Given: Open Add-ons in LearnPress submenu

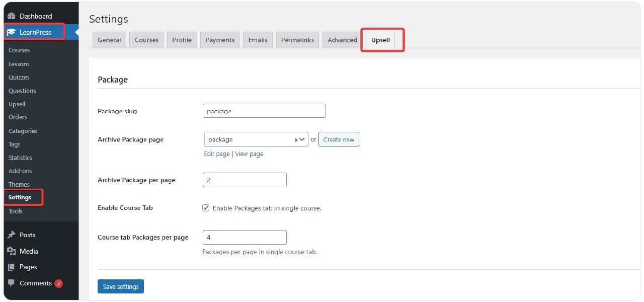Looking at the screenshot, I should point(20,171).
